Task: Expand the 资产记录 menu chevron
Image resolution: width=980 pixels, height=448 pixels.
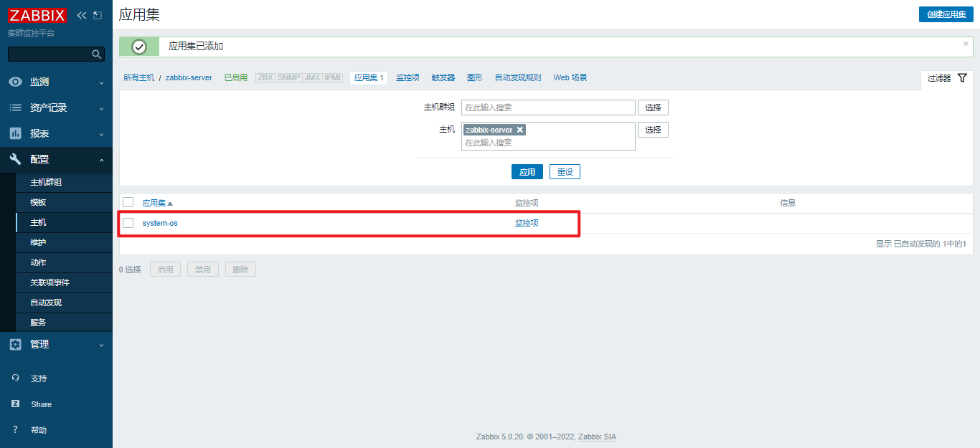Action: coord(101,109)
